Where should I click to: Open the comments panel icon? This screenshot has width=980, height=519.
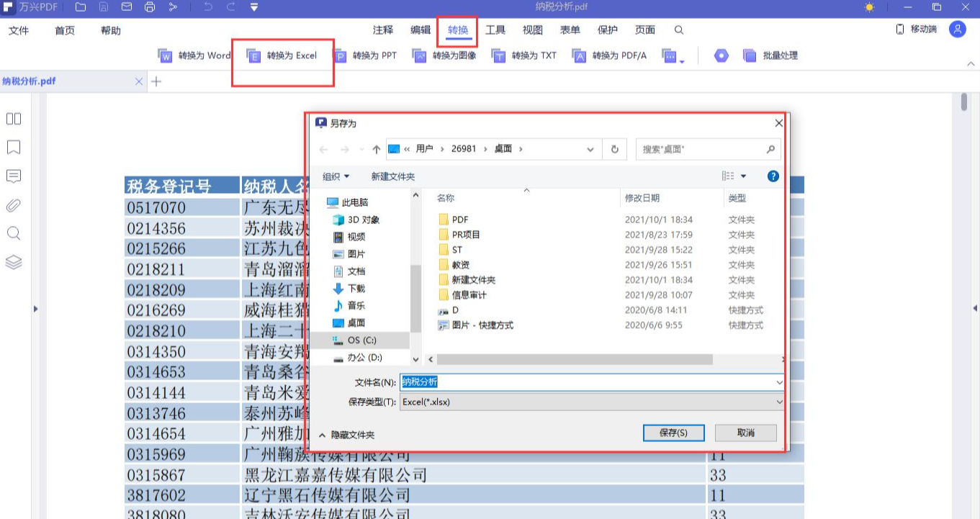[x=13, y=176]
